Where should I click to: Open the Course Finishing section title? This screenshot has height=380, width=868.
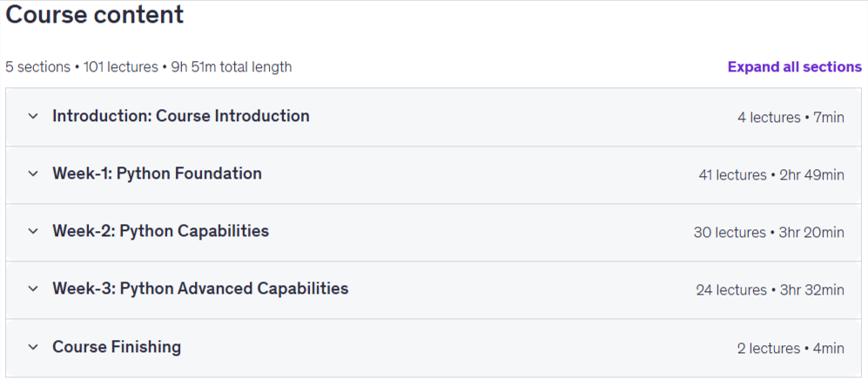pyautogui.click(x=117, y=347)
